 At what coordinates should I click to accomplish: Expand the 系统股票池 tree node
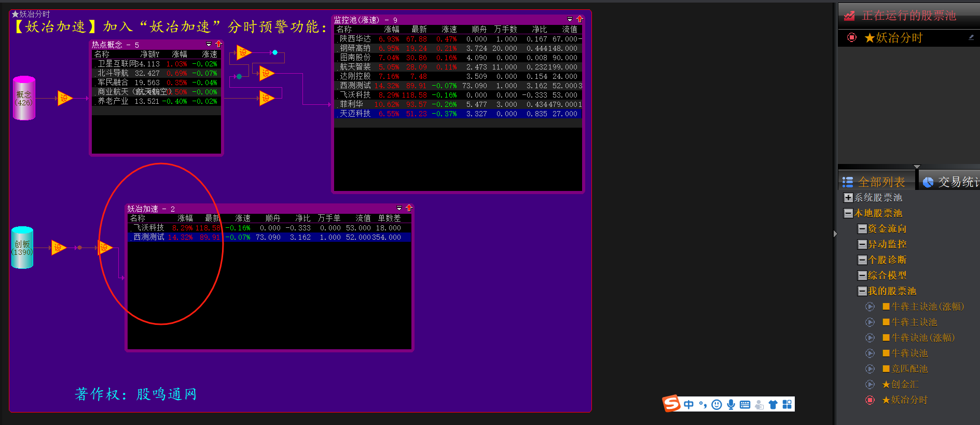coord(848,198)
